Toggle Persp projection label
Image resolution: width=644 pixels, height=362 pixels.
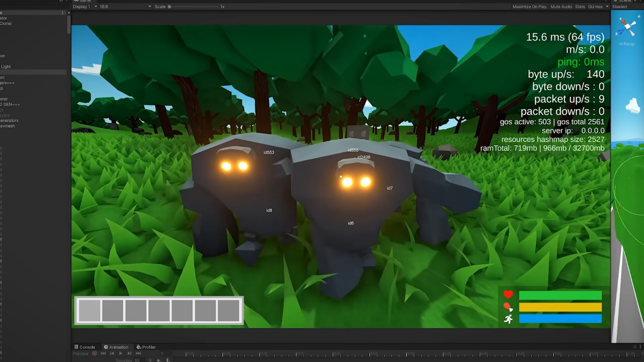click(x=627, y=44)
